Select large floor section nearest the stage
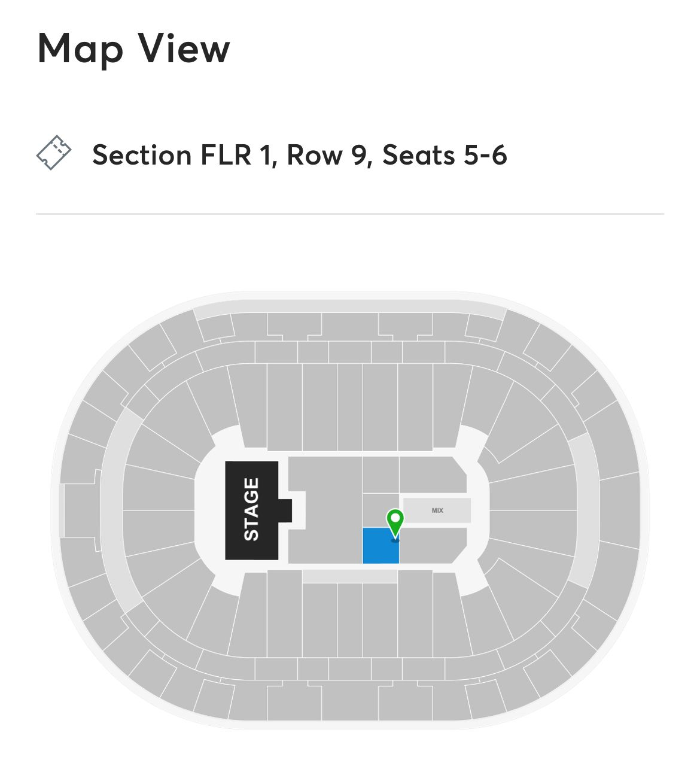 [x=325, y=510]
